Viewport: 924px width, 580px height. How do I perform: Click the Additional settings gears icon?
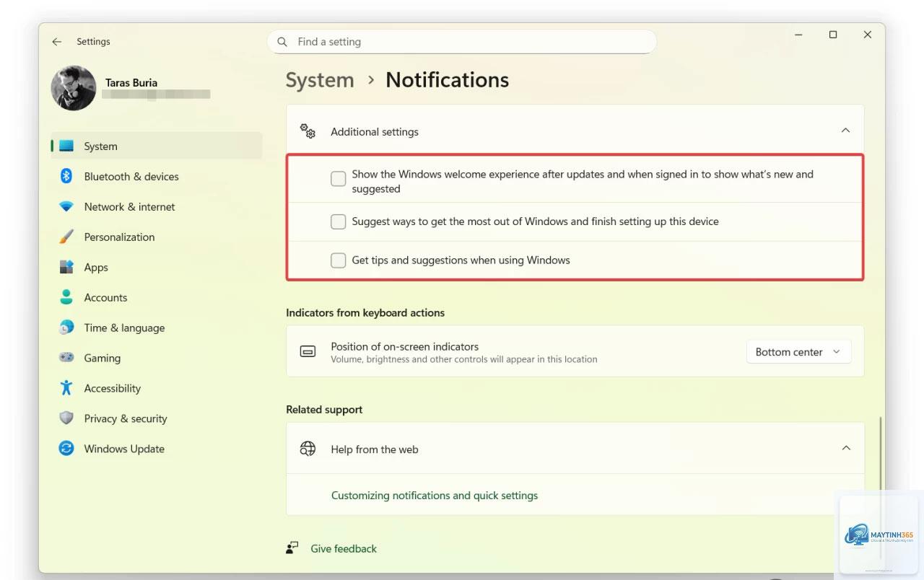coord(308,131)
